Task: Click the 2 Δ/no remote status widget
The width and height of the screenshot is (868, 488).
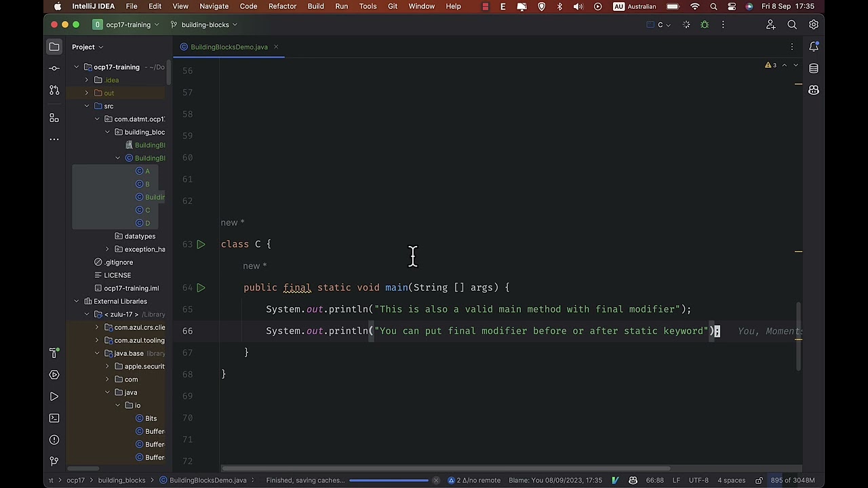Action: click(474, 481)
